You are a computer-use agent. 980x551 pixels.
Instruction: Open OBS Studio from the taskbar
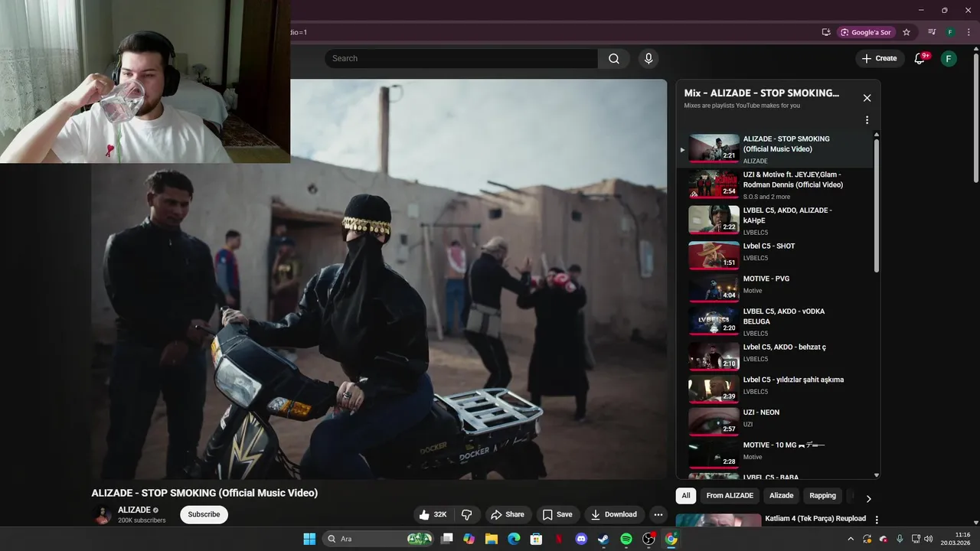(x=648, y=539)
